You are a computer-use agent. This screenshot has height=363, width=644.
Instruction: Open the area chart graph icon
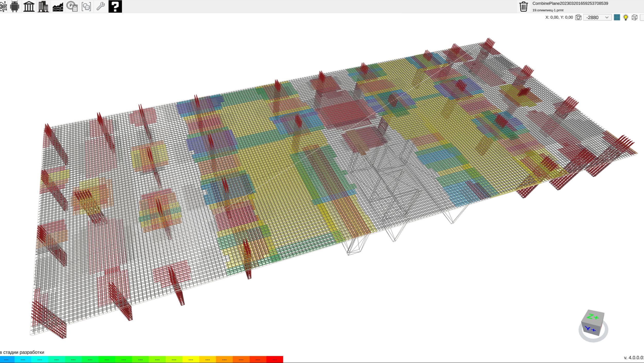click(x=58, y=7)
